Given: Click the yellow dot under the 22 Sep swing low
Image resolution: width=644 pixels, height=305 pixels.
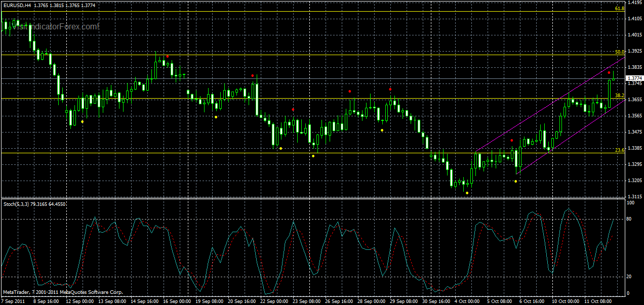Looking at the screenshot, I should point(280,148).
